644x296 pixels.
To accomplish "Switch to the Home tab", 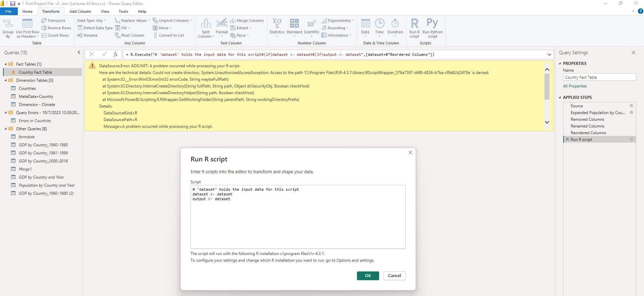I will (28, 11).
